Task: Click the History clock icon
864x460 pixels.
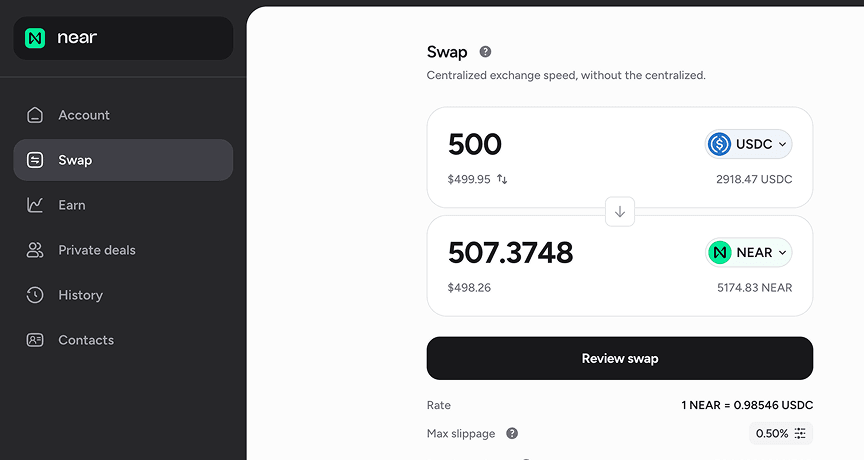Action: point(35,295)
